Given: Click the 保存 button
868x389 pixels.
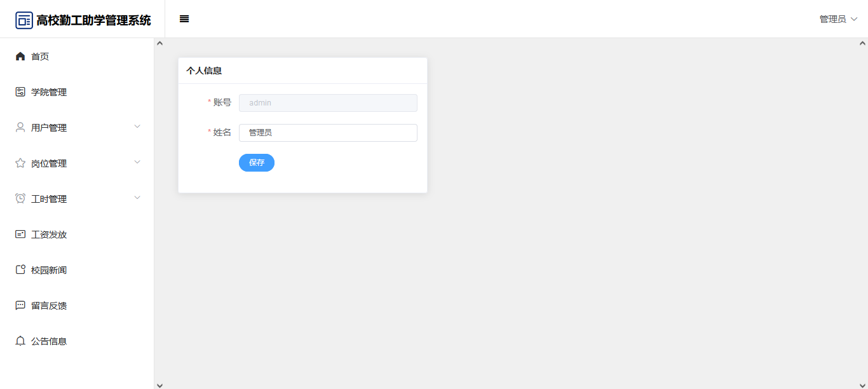Looking at the screenshot, I should click(257, 163).
